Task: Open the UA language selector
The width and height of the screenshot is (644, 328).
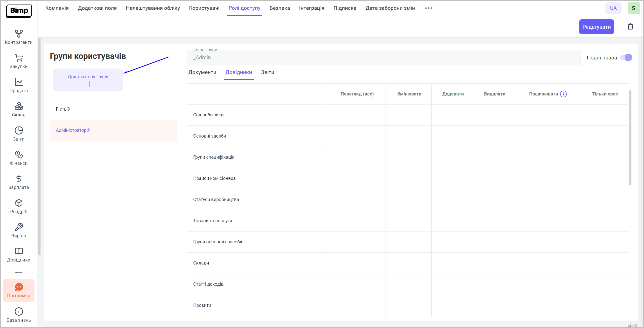Action: pyautogui.click(x=613, y=8)
